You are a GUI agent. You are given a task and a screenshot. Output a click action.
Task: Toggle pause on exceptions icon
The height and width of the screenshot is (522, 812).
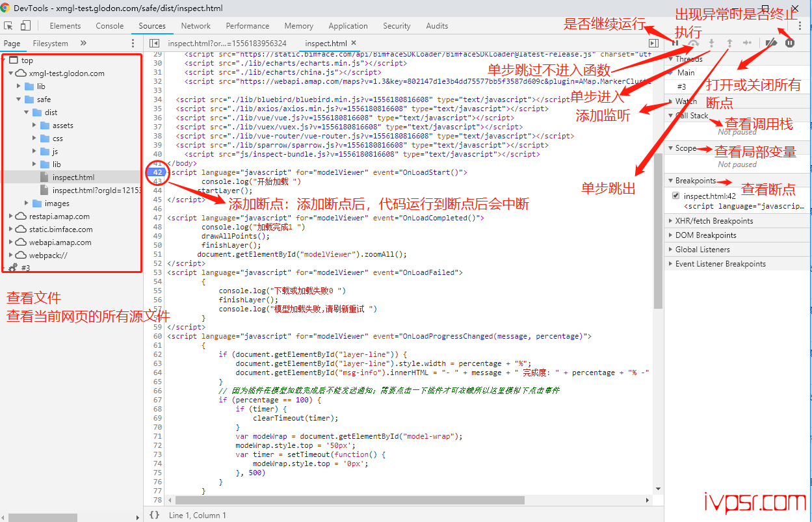coord(790,43)
